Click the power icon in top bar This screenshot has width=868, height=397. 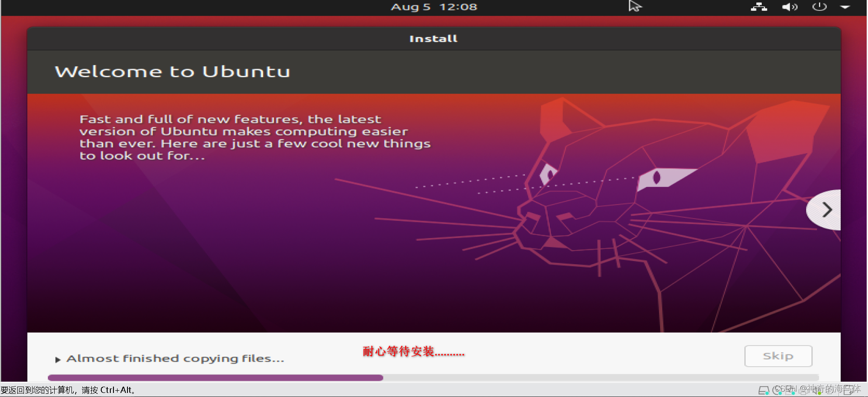pos(819,7)
